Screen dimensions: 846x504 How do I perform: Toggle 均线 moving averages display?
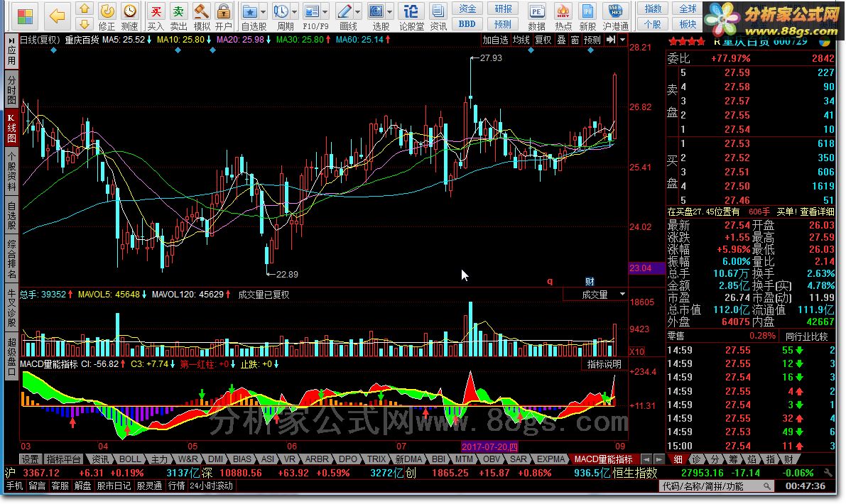[521, 39]
